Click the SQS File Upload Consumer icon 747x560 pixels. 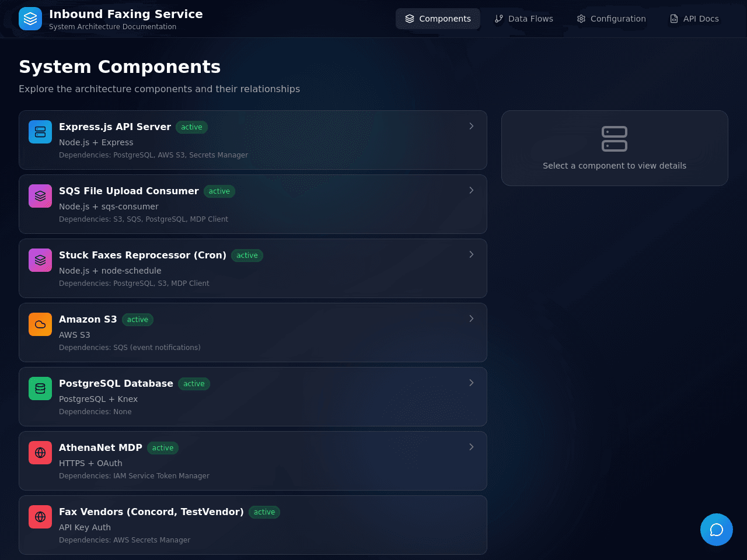40,196
